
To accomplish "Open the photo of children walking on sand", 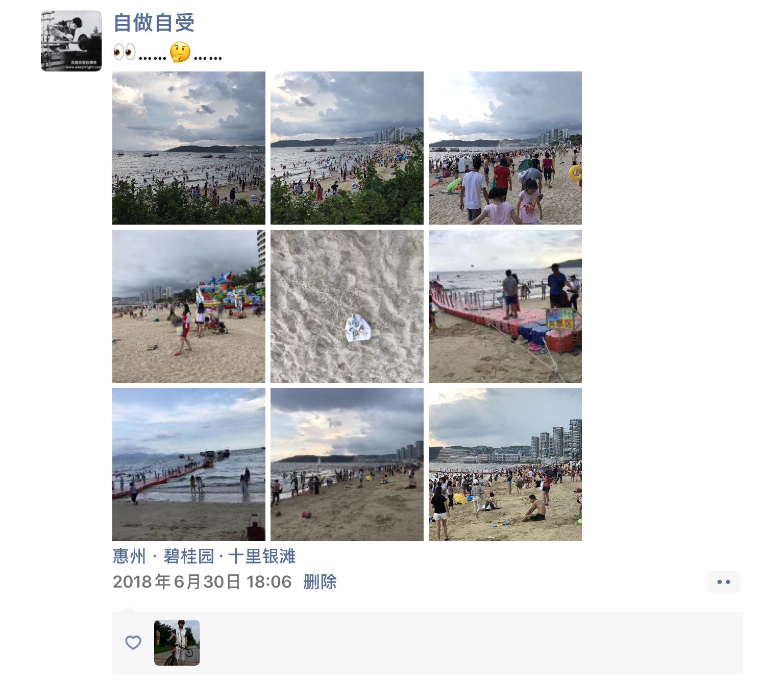I will [x=505, y=148].
